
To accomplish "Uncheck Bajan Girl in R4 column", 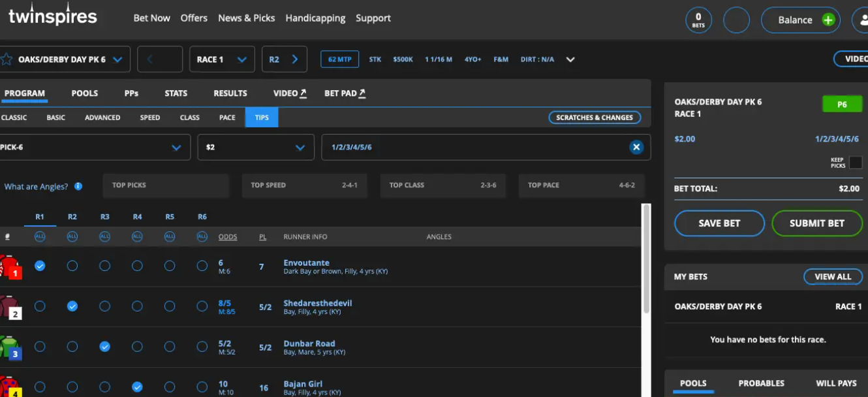I will click(137, 387).
